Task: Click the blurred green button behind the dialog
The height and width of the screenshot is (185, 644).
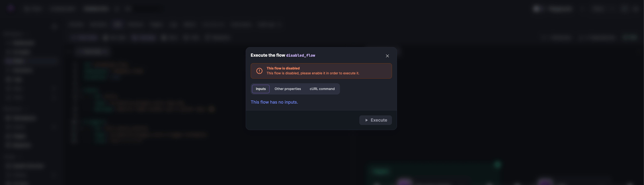Action: click(x=630, y=38)
